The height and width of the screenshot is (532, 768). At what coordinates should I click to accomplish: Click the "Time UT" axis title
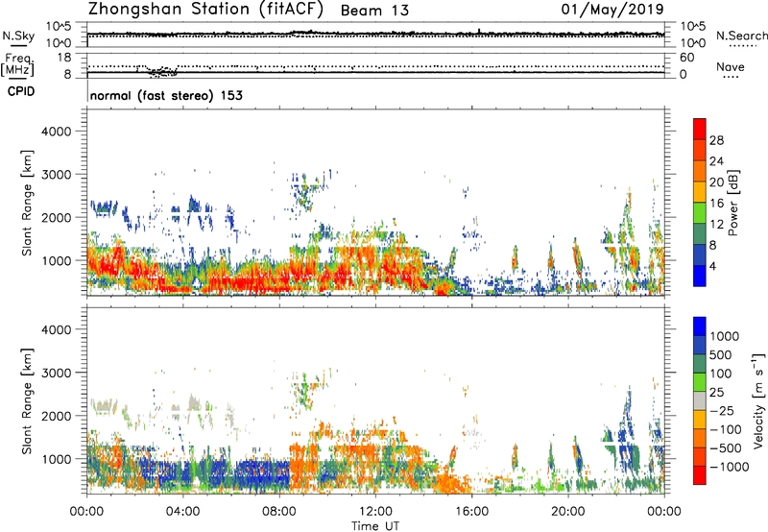375,526
